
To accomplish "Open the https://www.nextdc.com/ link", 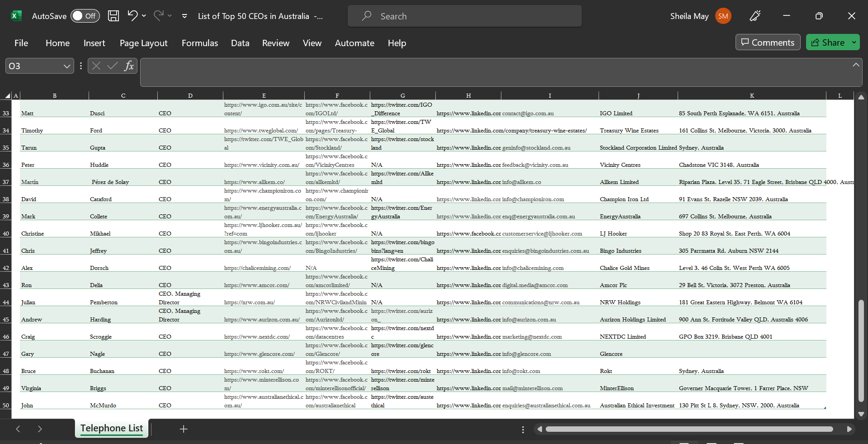I will pyautogui.click(x=257, y=337).
